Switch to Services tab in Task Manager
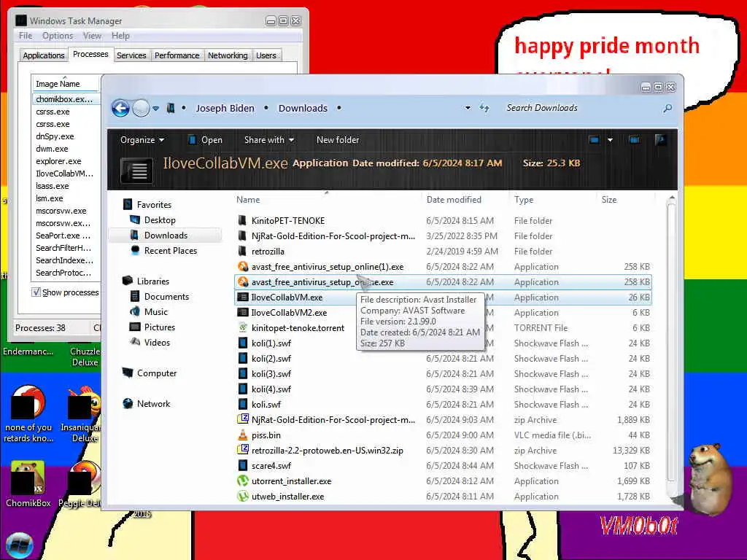The image size is (747, 560). point(131,55)
